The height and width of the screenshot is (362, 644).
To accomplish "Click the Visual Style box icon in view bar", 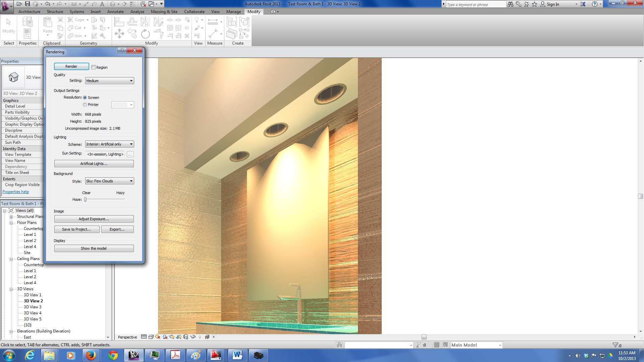I will click(151, 337).
